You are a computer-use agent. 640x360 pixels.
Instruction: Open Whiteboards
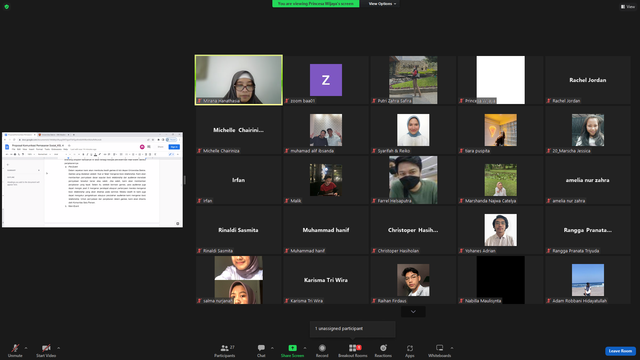pos(440,350)
